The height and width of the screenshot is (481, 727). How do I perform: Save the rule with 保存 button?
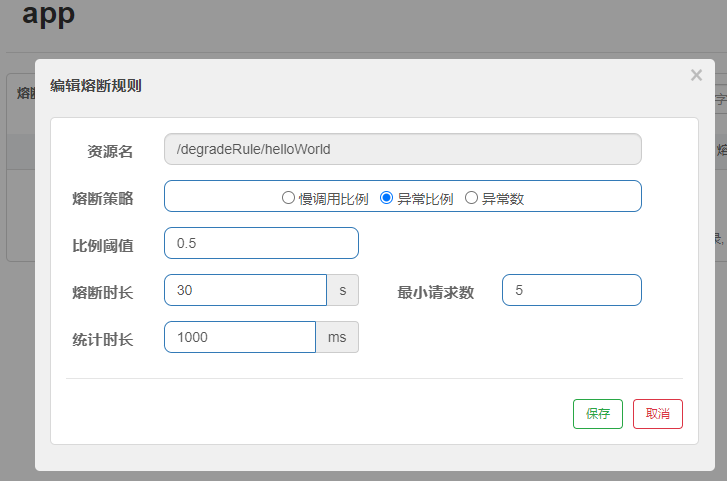[598, 414]
